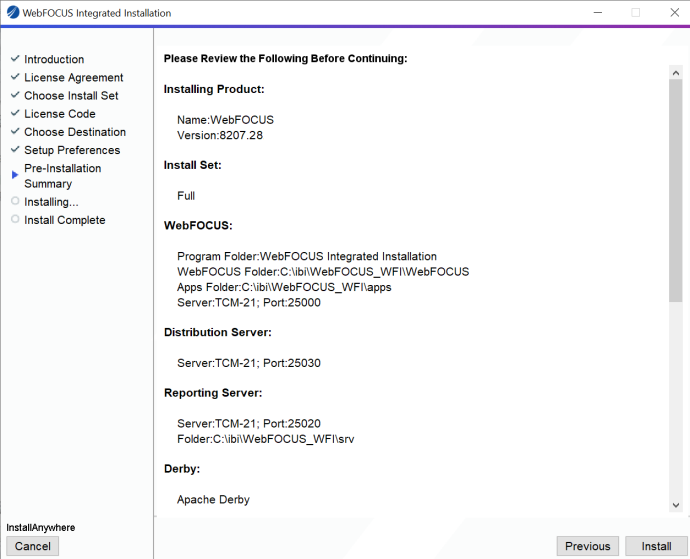Click the Derby: heading
Viewport: 690px width, 559px height.
coord(182,469)
